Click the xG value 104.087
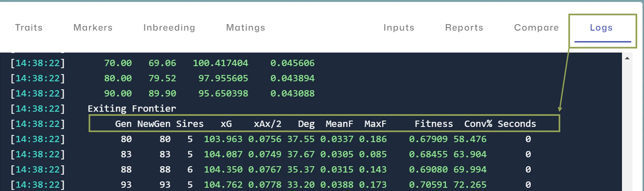Image resolution: width=644 pixels, height=191 pixels. 223,154
